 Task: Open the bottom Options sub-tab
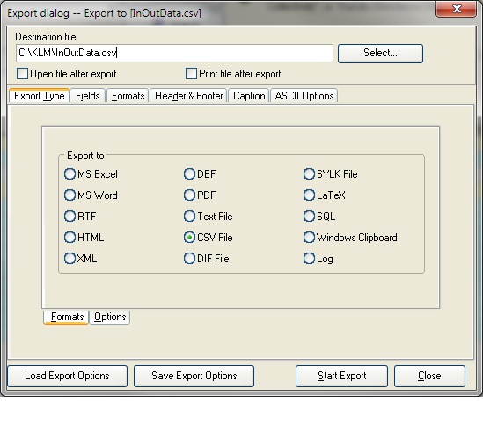[110, 317]
